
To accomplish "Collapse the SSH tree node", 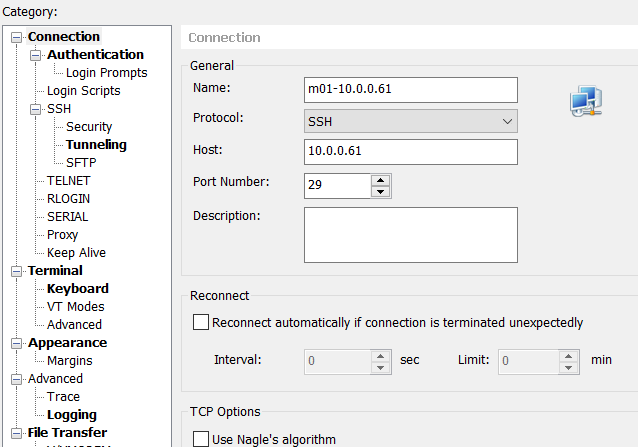I will click(x=35, y=109).
